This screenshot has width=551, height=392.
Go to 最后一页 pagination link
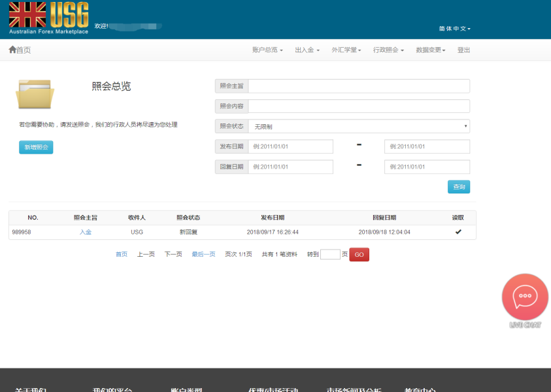coord(203,255)
